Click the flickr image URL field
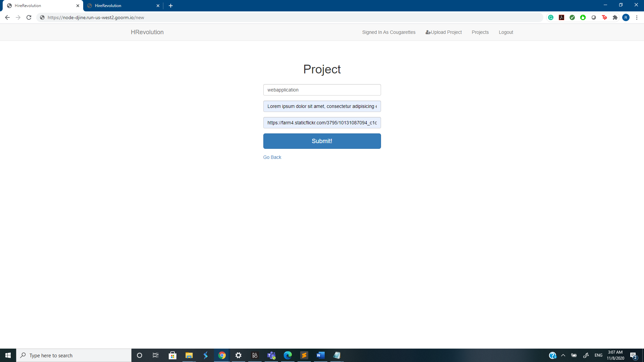The width and height of the screenshot is (644, 362). click(322, 123)
